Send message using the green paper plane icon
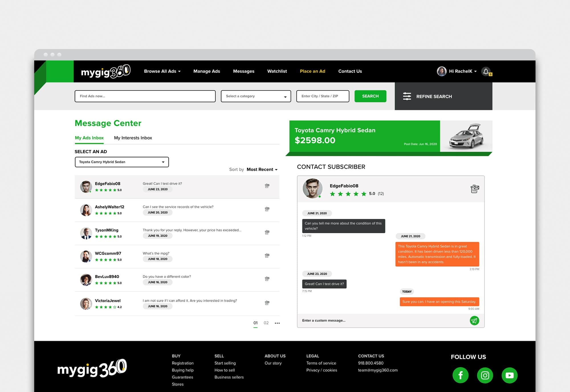This screenshot has width=570, height=392. pyautogui.click(x=474, y=320)
